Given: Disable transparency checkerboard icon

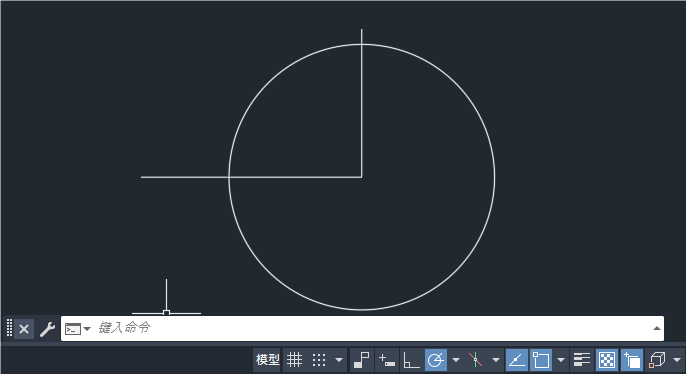Looking at the screenshot, I should 607,360.
